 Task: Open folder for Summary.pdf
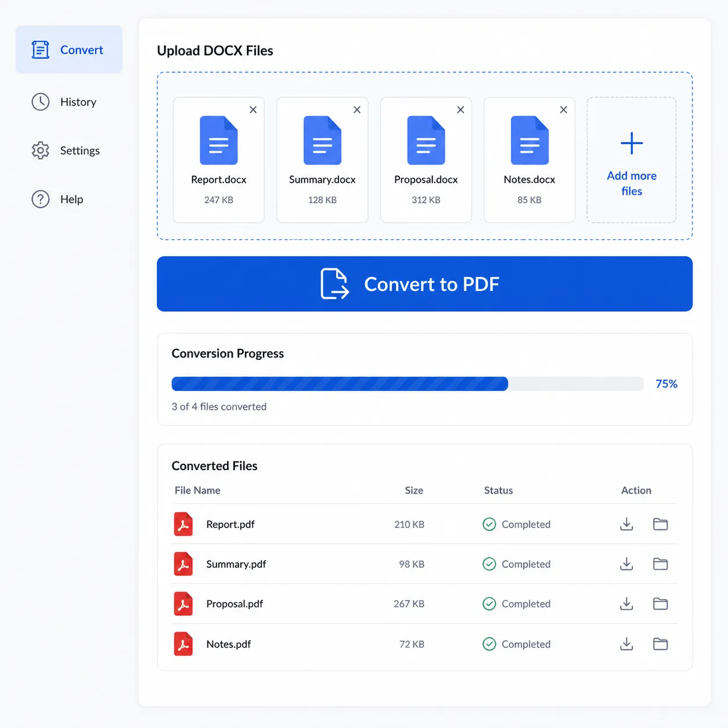coord(661,564)
